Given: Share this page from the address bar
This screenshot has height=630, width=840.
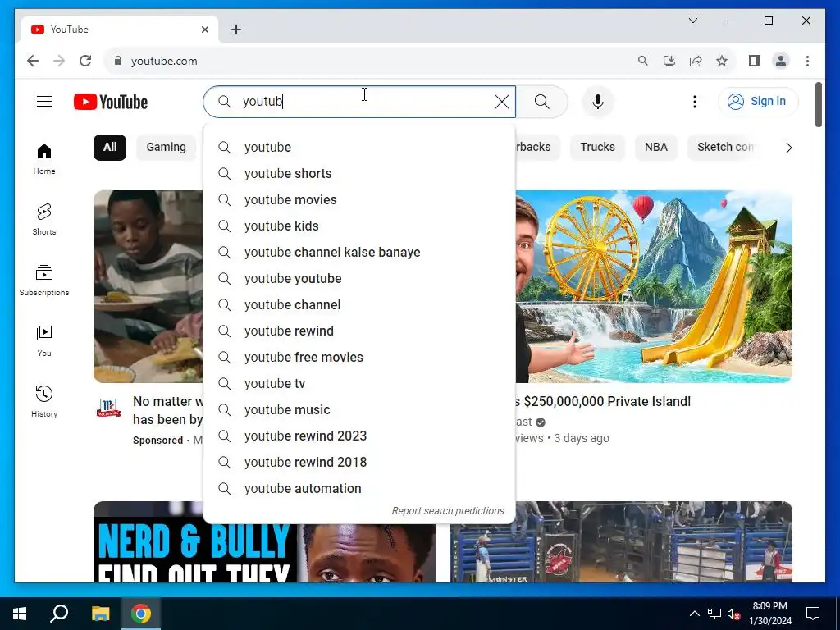Looking at the screenshot, I should (x=696, y=61).
